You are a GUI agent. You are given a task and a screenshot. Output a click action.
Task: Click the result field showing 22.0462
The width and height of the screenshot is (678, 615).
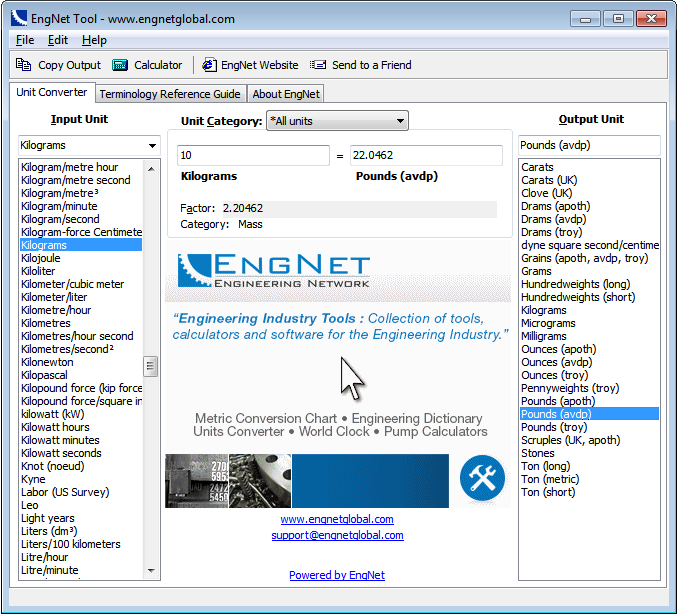(x=426, y=155)
